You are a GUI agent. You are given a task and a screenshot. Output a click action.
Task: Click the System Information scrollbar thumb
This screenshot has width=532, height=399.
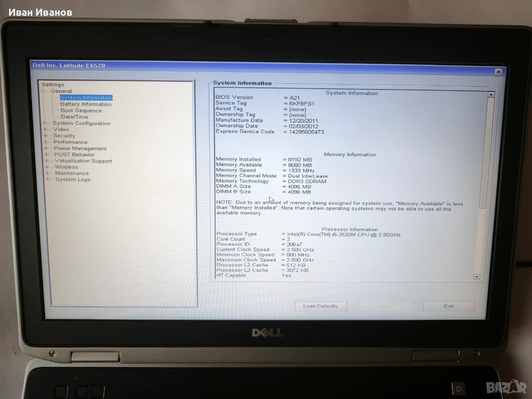point(486,154)
